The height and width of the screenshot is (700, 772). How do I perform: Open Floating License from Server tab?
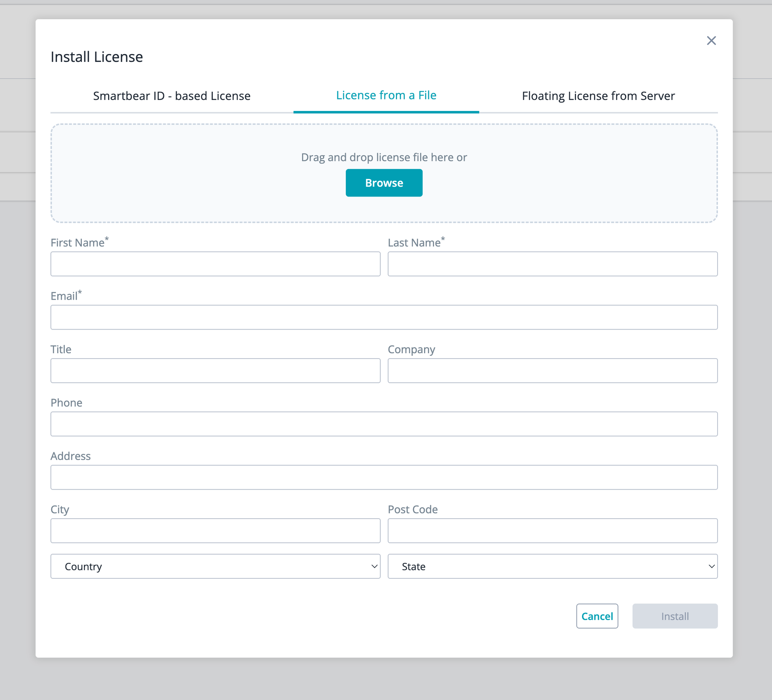click(x=598, y=96)
